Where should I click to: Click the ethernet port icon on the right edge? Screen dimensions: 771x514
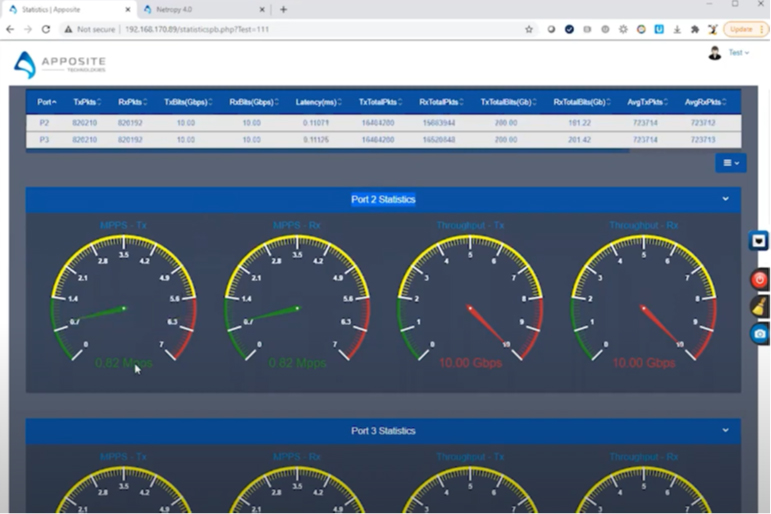pos(759,241)
